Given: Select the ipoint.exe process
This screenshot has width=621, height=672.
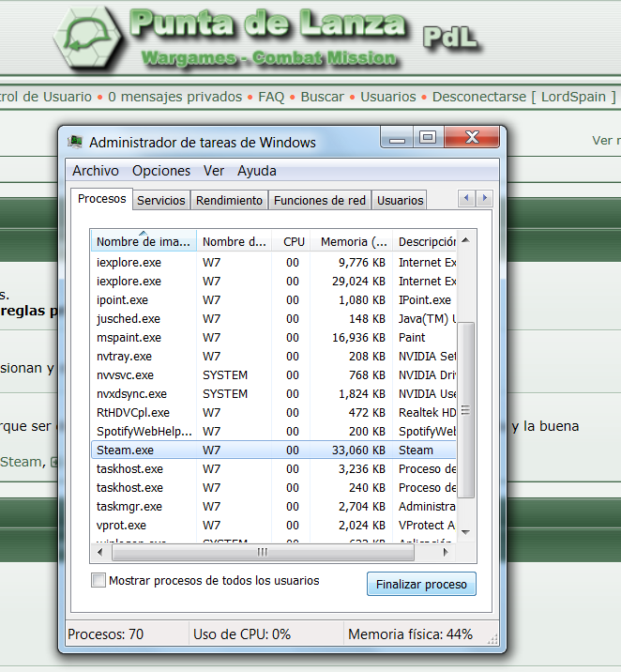Looking at the screenshot, I should coord(273,300).
